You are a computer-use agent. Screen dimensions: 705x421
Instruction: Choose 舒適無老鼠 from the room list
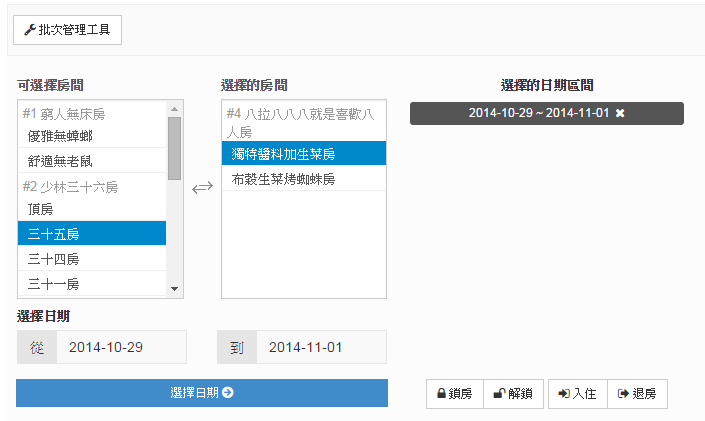pos(92,161)
